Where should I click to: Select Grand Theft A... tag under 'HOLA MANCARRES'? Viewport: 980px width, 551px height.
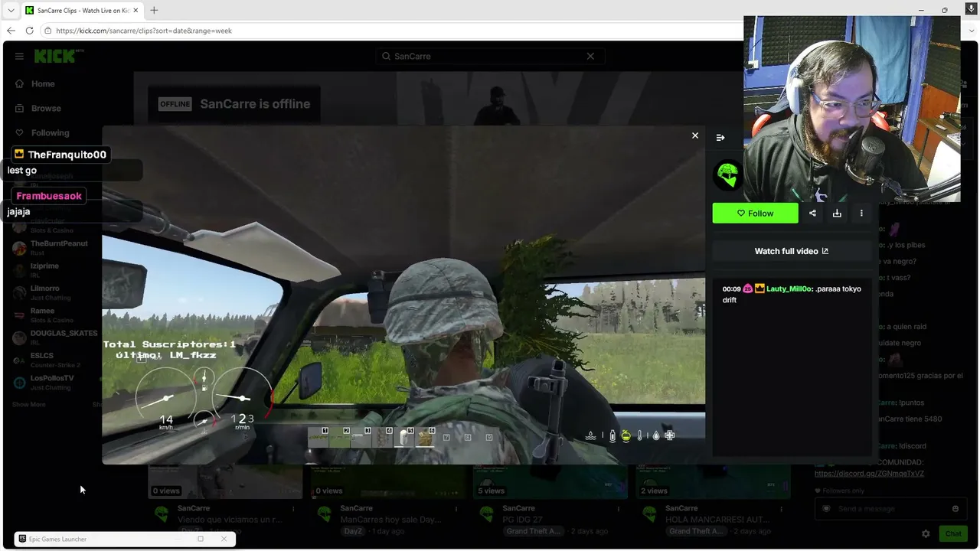696,531
